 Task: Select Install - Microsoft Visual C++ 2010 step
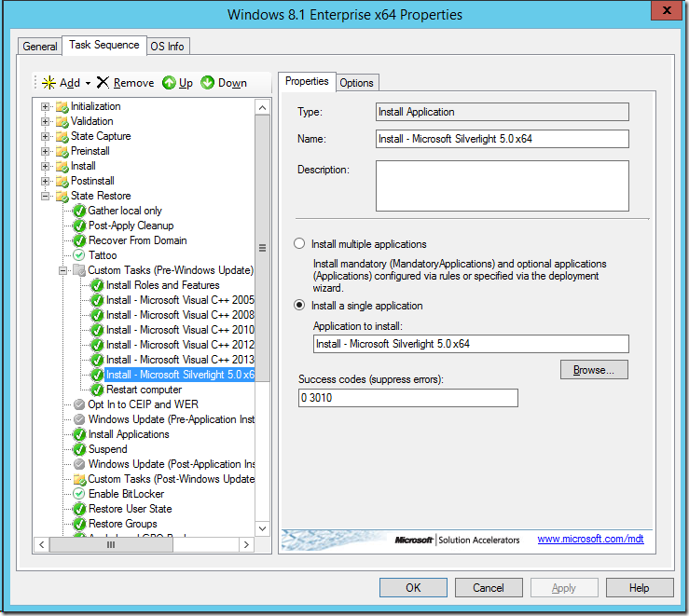point(180,330)
